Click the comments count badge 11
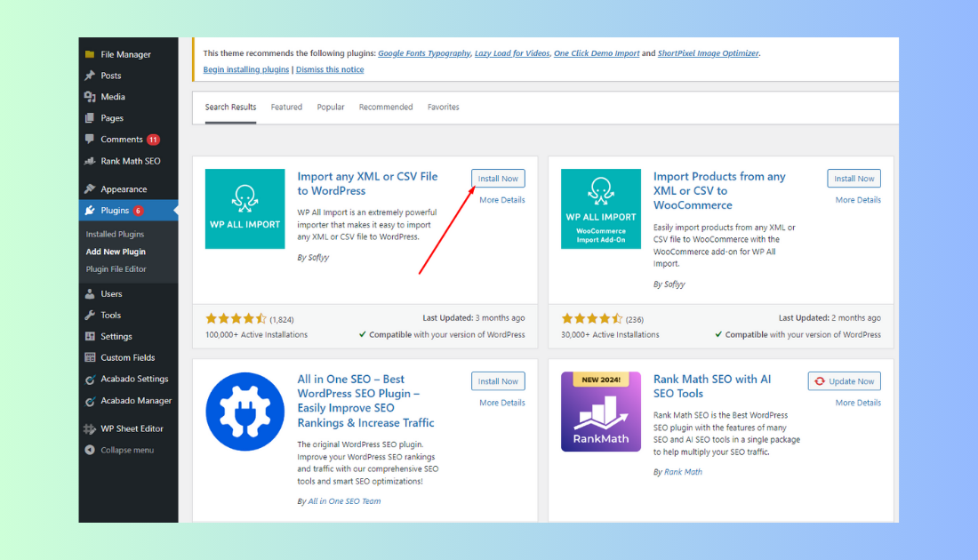The image size is (978, 560). point(153,140)
